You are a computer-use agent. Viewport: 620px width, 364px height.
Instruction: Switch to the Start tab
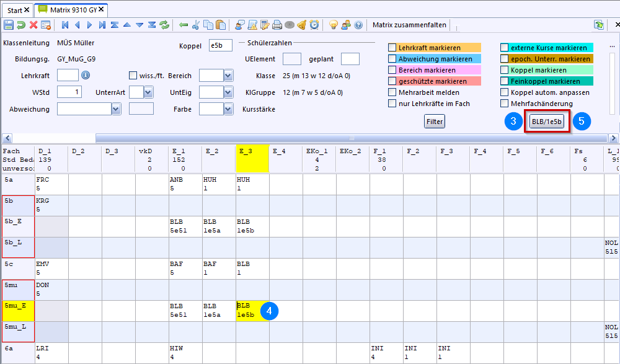tap(18, 10)
